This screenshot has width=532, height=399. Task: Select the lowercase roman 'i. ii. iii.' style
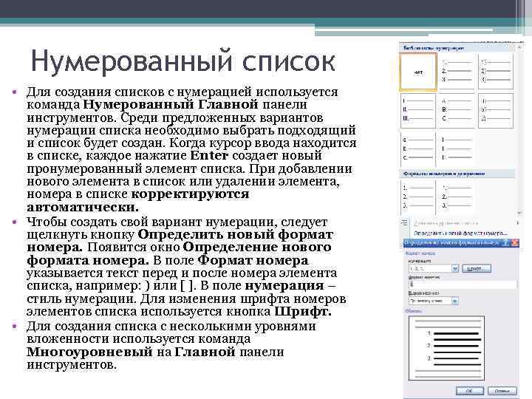pyautogui.click(x=457, y=149)
